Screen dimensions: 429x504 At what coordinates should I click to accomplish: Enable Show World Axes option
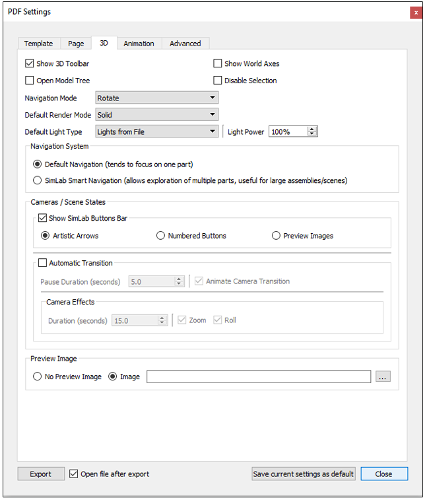[218, 64]
